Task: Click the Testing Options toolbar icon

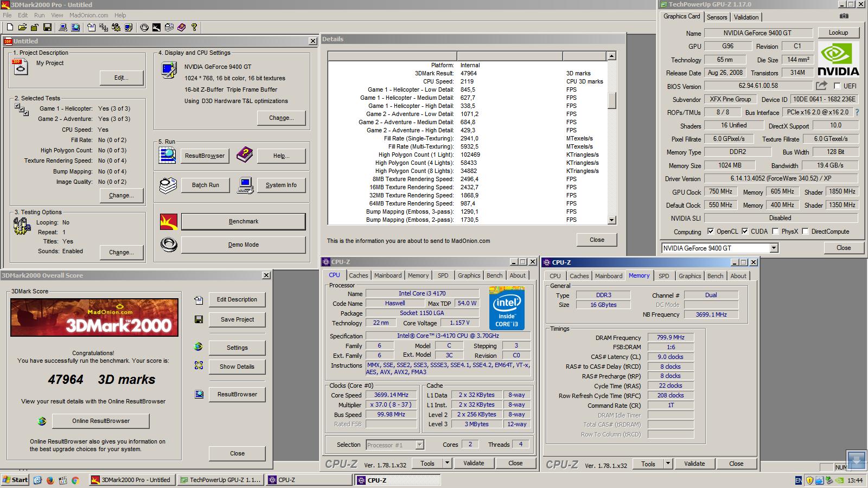Action: pos(116,27)
